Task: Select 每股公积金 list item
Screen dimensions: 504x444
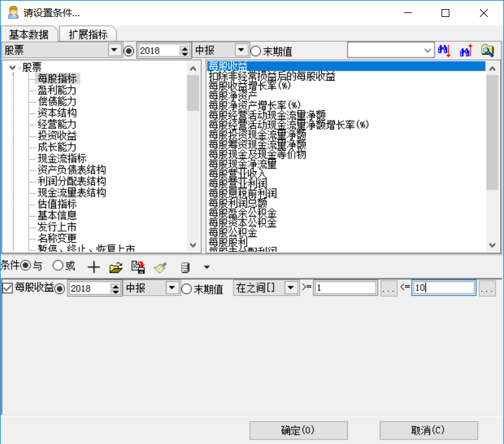Action: tap(233, 232)
